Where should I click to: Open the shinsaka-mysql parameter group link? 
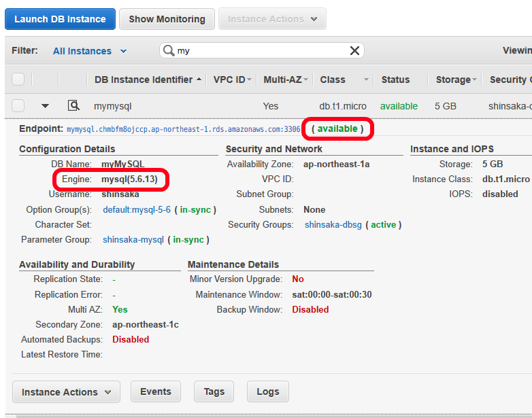click(133, 240)
